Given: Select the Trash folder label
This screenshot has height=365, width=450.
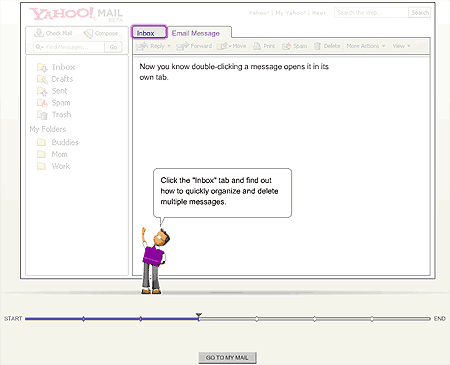Looking at the screenshot, I should click(x=62, y=115).
